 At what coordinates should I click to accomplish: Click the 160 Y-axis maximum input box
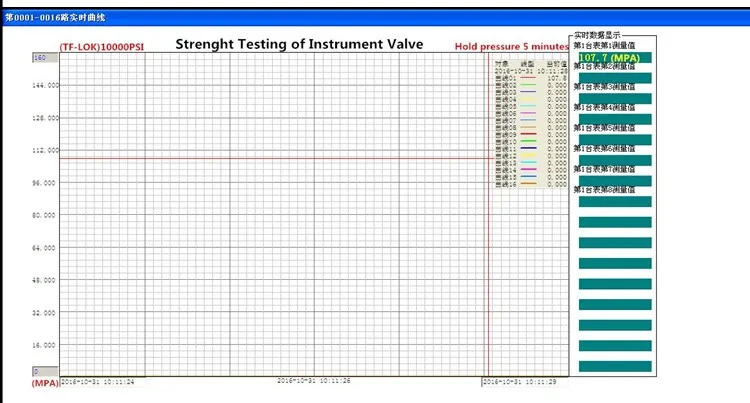coord(45,57)
